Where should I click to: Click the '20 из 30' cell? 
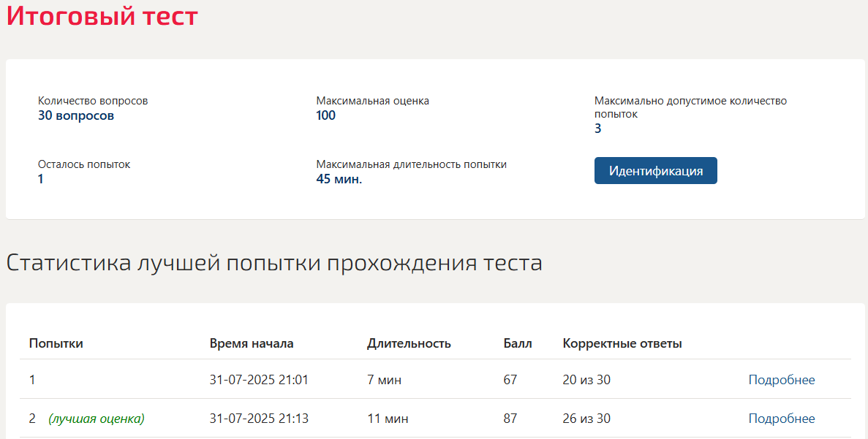click(x=586, y=380)
